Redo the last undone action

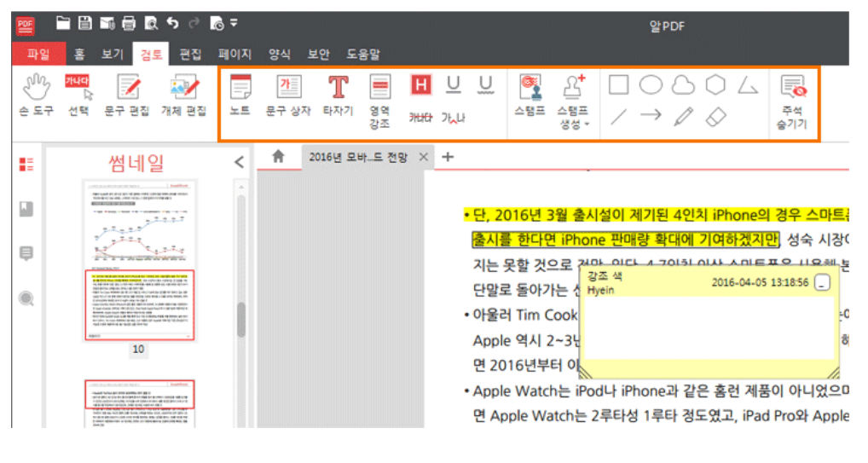[194, 23]
